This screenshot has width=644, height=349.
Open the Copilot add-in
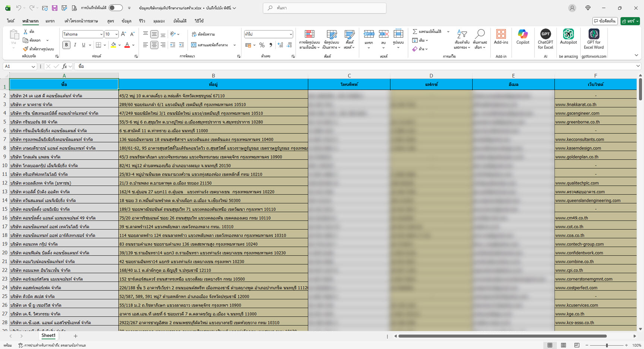click(x=523, y=38)
